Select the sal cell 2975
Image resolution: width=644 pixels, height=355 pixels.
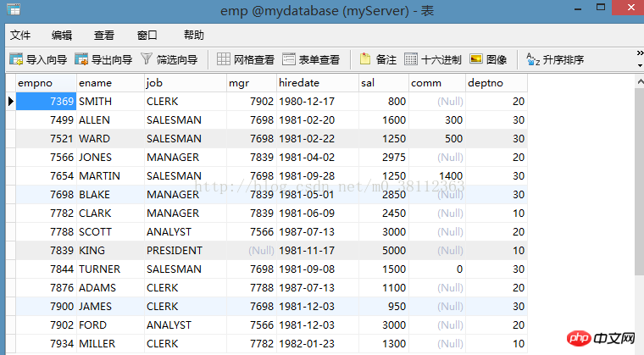point(384,158)
